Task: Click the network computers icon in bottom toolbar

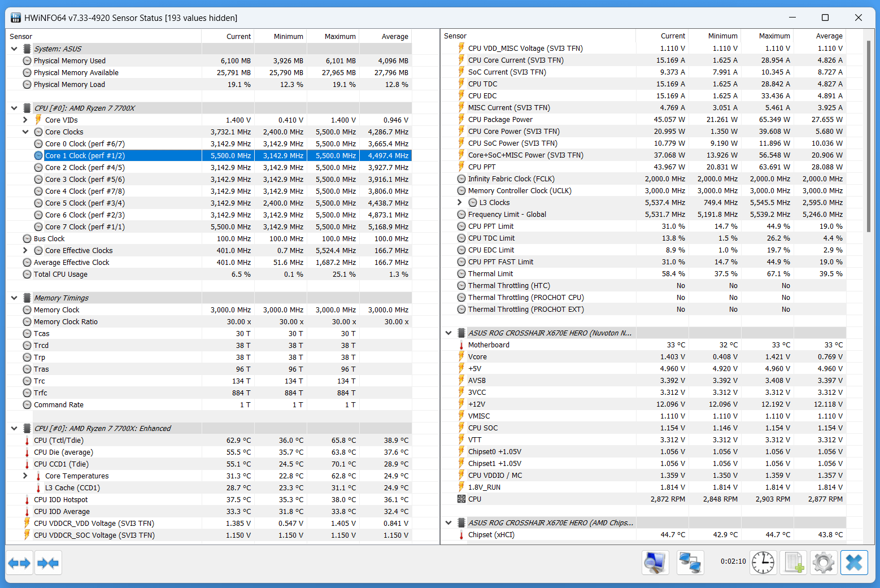Action: point(690,563)
